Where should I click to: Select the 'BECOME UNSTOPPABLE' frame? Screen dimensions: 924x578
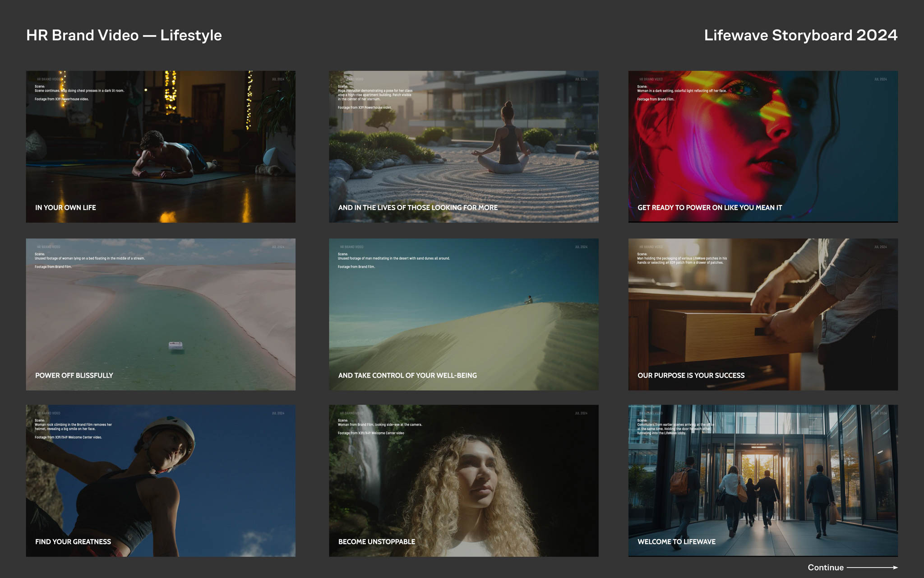pyautogui.click(x=463, y=480)
